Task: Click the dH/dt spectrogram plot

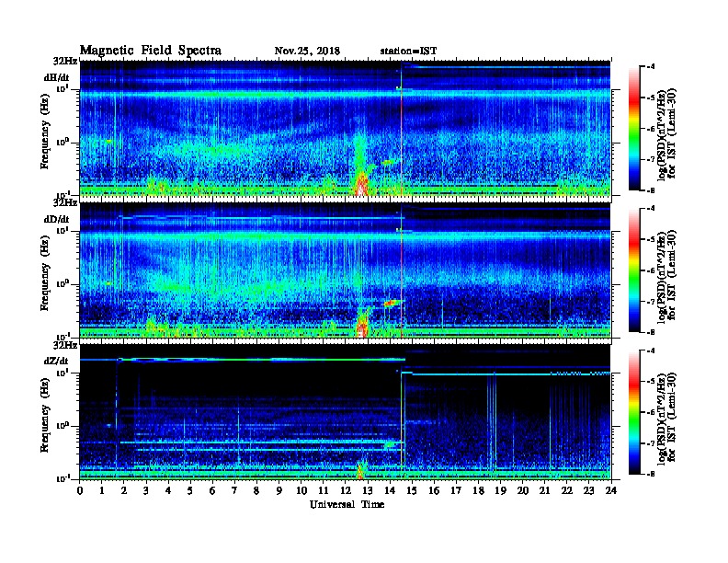Action: (x=346, y=128)
